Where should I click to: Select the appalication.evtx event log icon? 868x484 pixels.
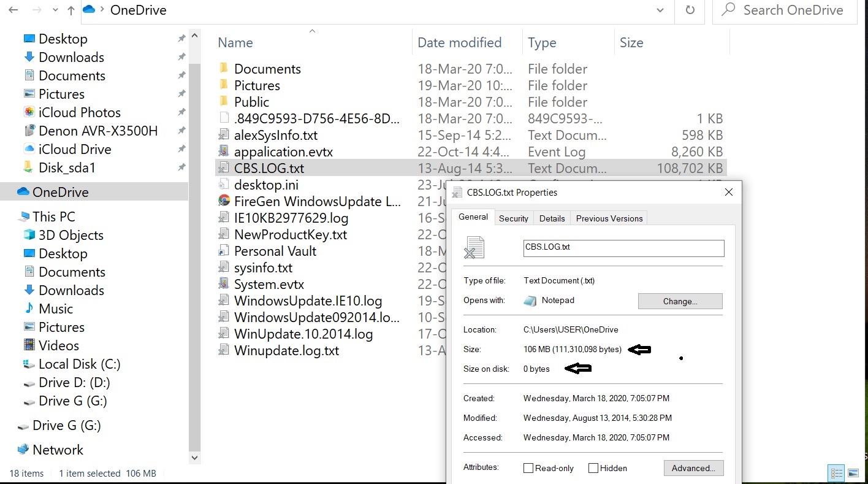click(x=224, y=152)
